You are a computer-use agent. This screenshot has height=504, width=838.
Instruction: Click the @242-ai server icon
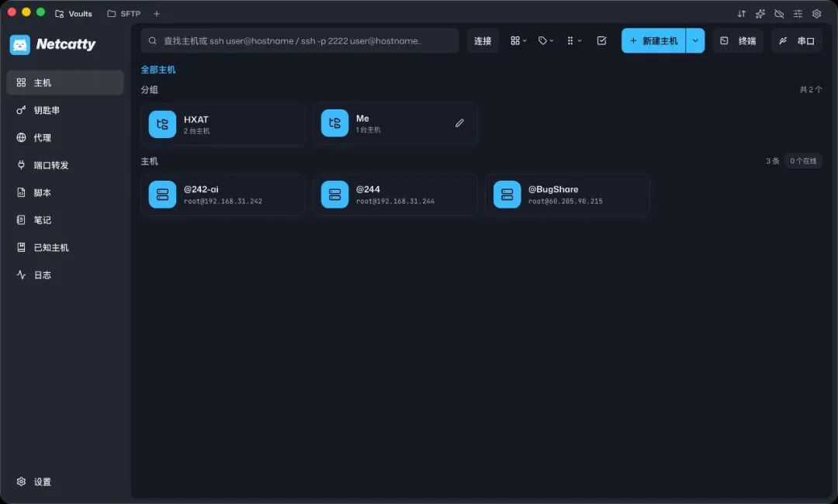click(162, 195)
